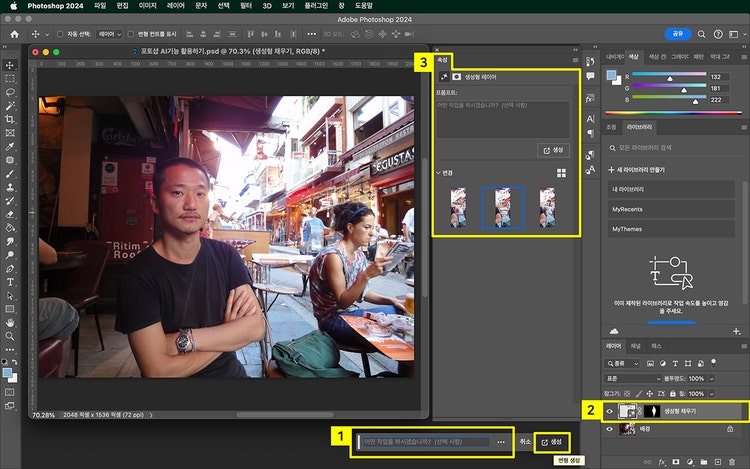750x469 pixels.
Task: Select the Zoom tool
Action: click(x=10, y=337)
